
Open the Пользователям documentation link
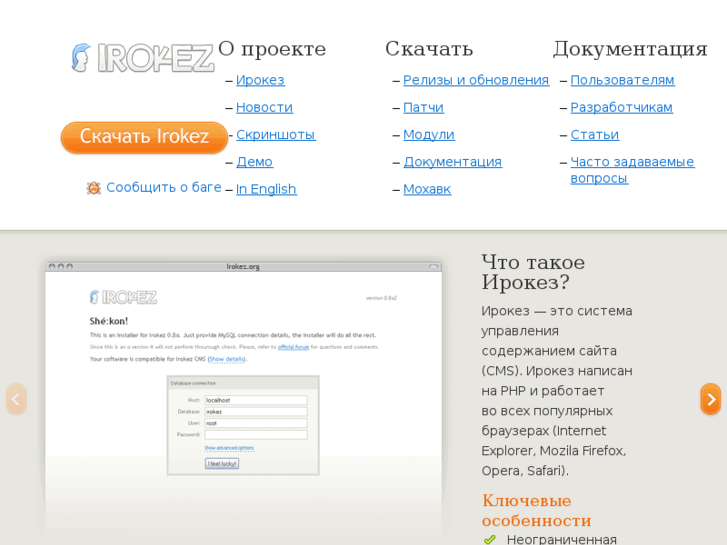623,80
